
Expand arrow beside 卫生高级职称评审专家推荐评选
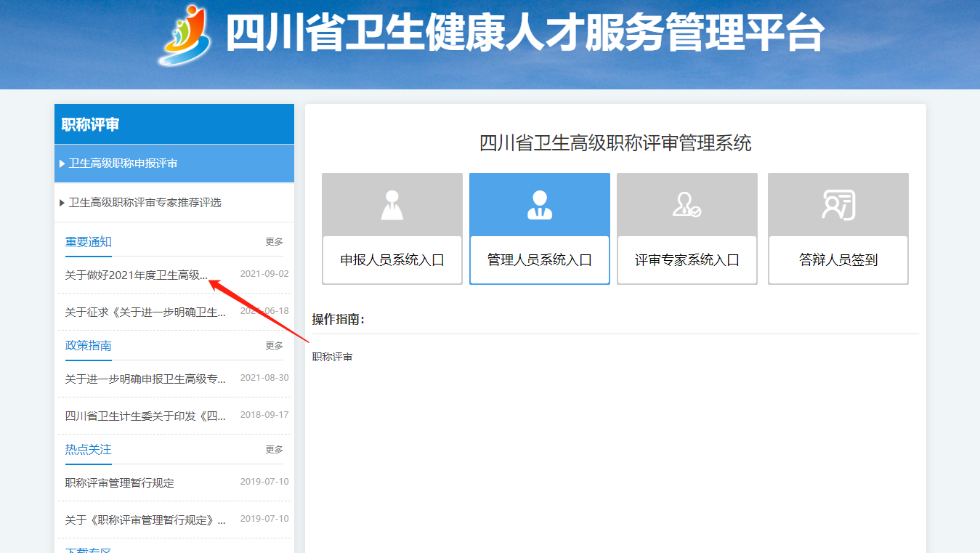[62, 203]
